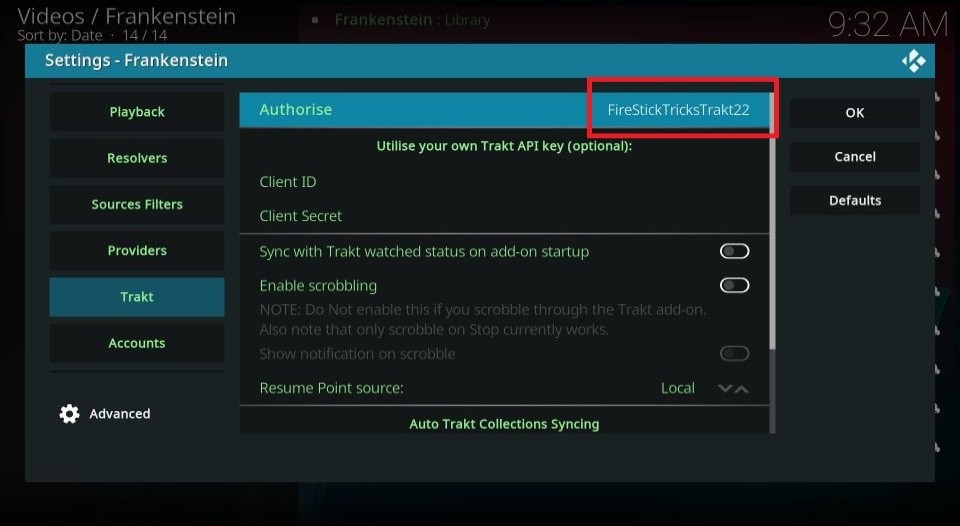Select the Trakt category

pyautogui.click(x=137, y=297)
